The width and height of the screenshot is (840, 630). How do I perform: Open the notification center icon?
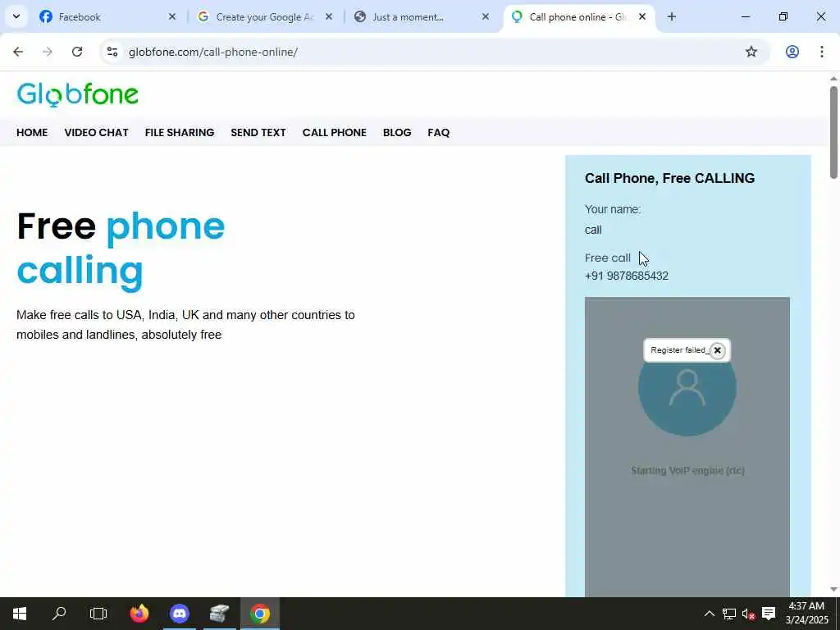tap(769, 614)
